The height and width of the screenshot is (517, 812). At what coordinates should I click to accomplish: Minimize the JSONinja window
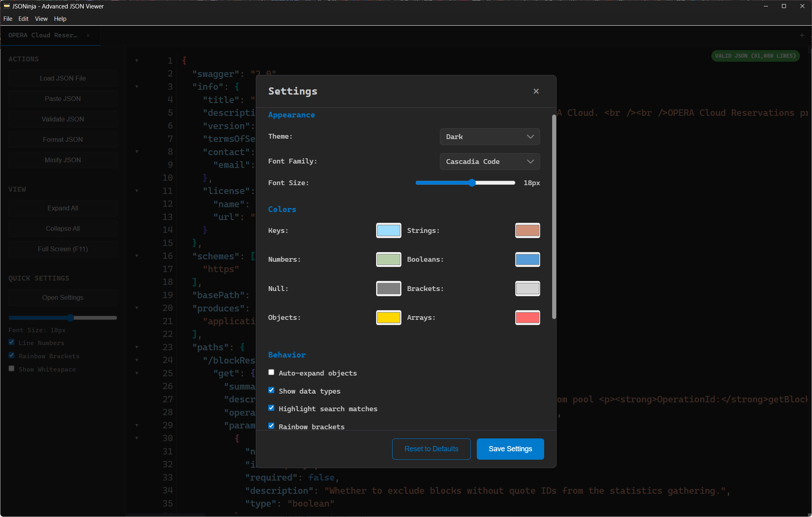[766, 6]
